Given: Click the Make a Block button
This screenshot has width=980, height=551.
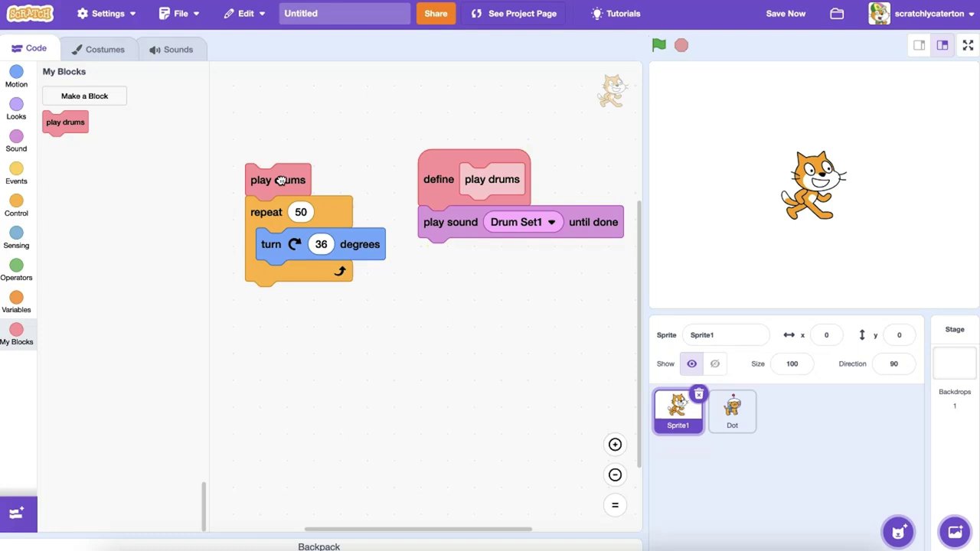Looking at the screenshot, I should pos(84,96).
